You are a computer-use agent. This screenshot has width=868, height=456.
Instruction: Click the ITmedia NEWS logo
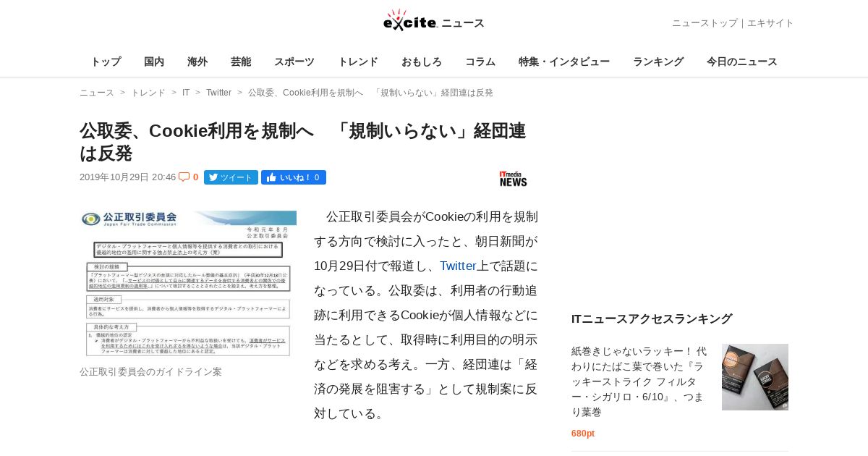click(513, 179)
